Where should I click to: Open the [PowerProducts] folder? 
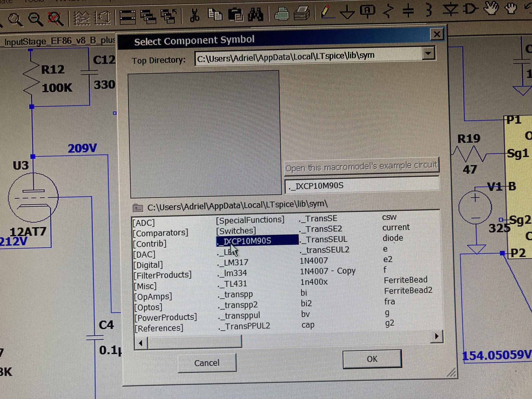(166, 317)
